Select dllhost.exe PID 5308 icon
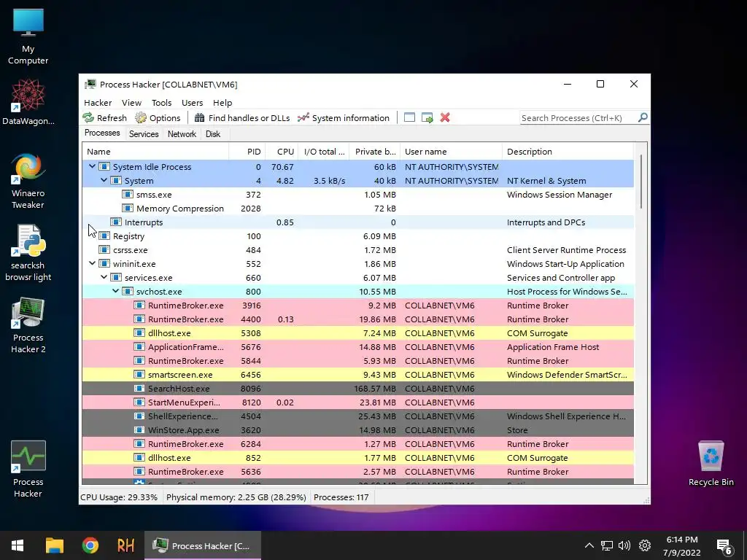This screenshot has height=560, width=747. [139, 332]
